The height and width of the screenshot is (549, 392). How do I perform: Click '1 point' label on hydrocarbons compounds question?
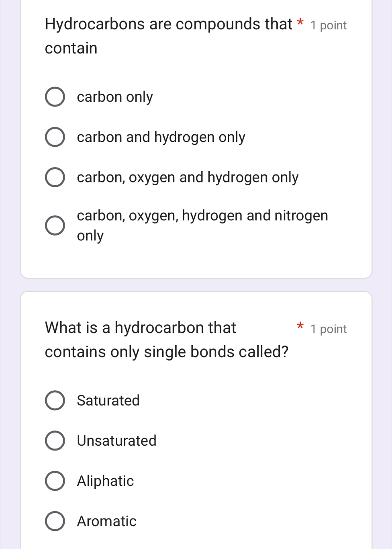point(329,25)
